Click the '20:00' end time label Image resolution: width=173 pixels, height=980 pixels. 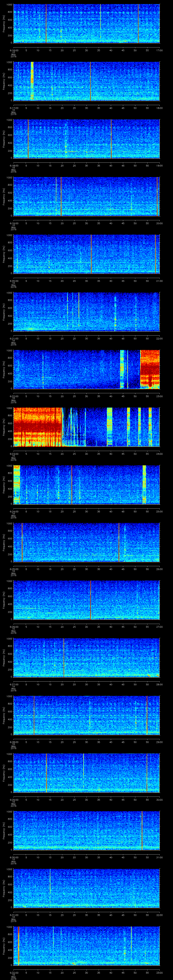coord(159,223)
